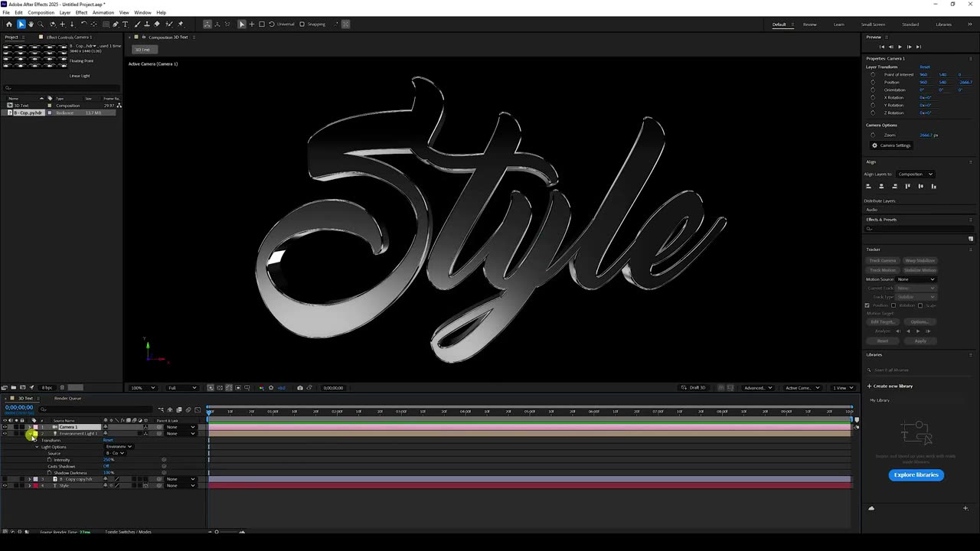This screenshot has height=551, width=980.
Task: Select the Clone Stamp tool
Action: coord(147,24)
